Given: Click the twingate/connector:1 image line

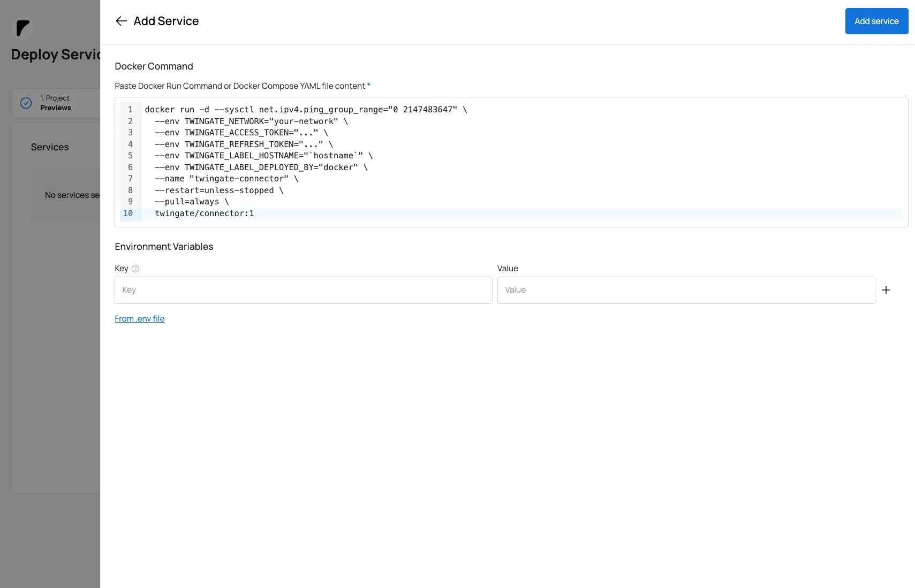Looking at the screenshot, I should (x=204, y=213).
